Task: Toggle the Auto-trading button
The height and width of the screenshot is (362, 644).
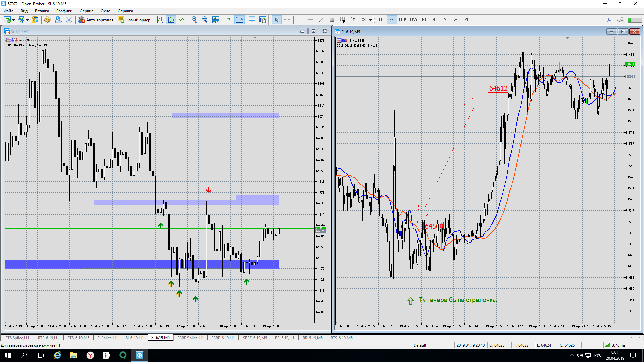Action: [x=96, y=20]
